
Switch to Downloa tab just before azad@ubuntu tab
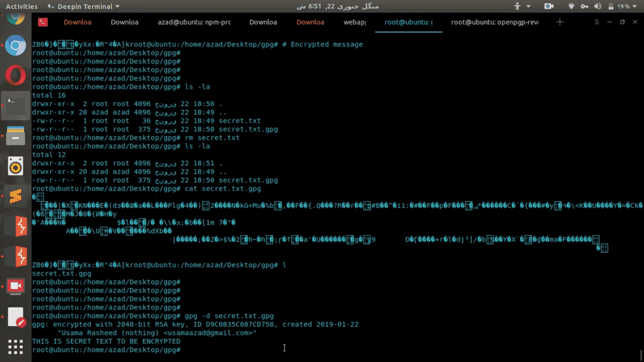(125, 22)
